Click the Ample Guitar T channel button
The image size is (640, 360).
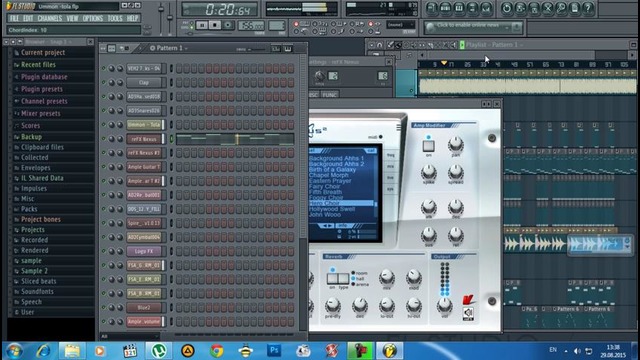[x=144, y=167]
